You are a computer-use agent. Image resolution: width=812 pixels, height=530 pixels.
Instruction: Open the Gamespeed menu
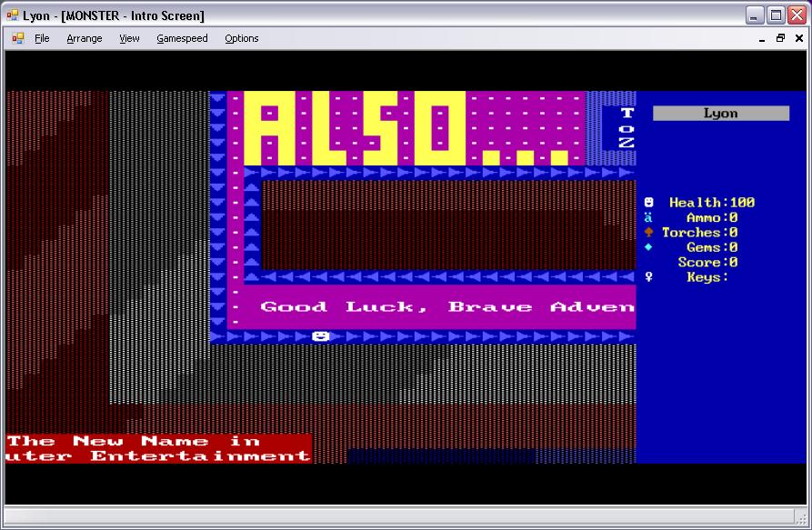click(182, 38)
